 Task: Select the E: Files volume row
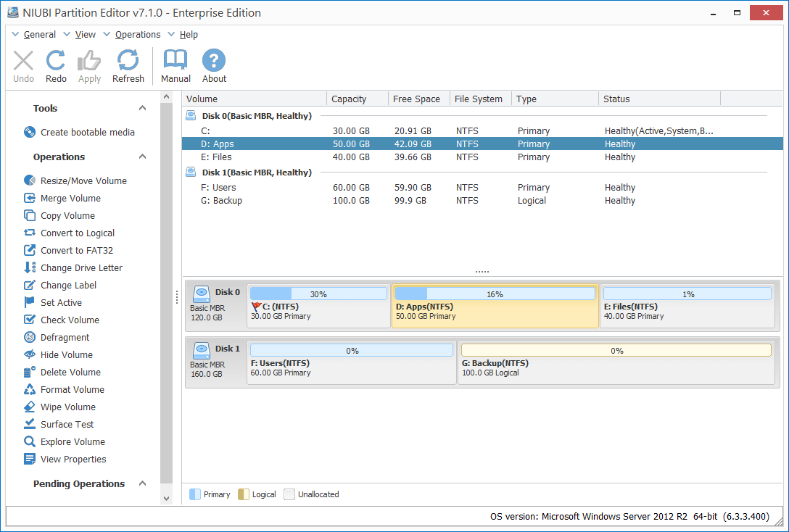tap(482, 157)
